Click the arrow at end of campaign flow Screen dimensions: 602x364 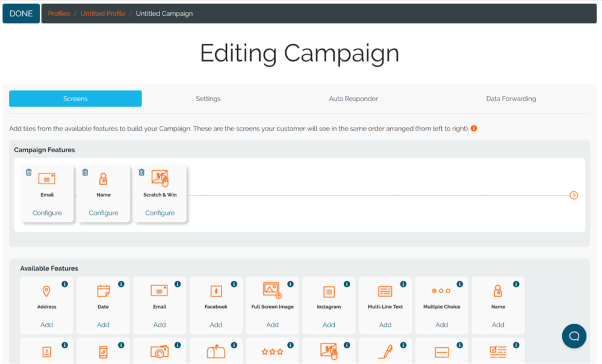(x=574, y=195)
